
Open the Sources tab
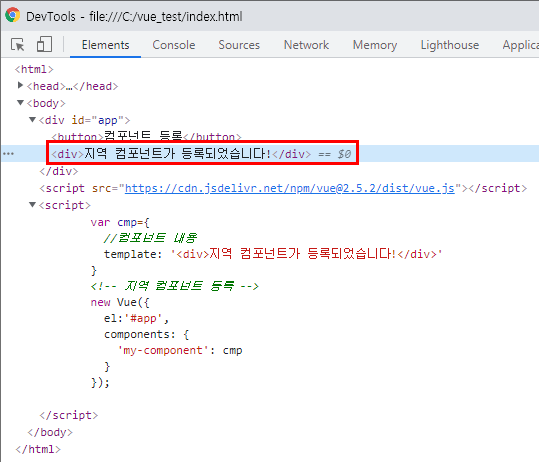(x=239, y=45)
